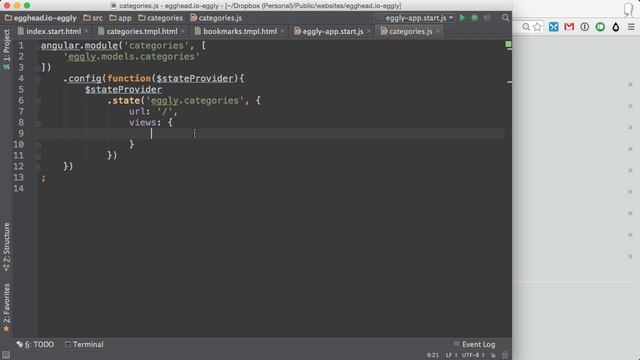Screen dimensions: 640x360
Task: Click the green circular extension icon
Action: (x=600, y=27)
